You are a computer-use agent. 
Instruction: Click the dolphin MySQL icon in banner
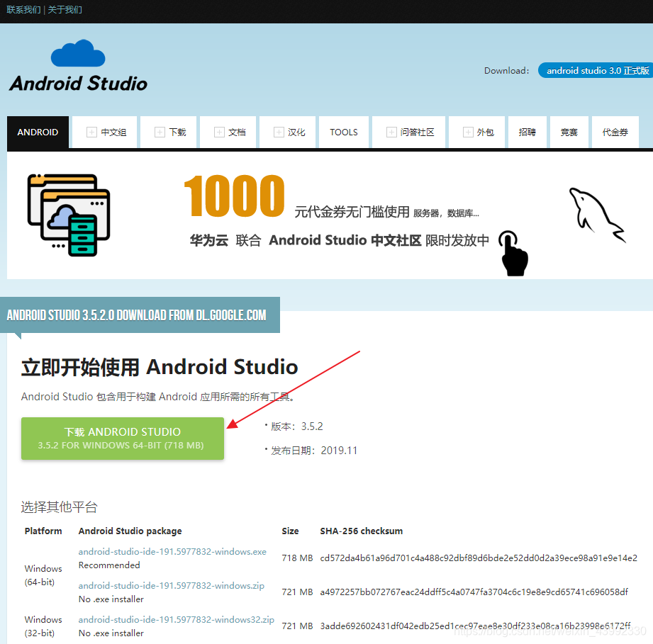[x=597, y=214]
